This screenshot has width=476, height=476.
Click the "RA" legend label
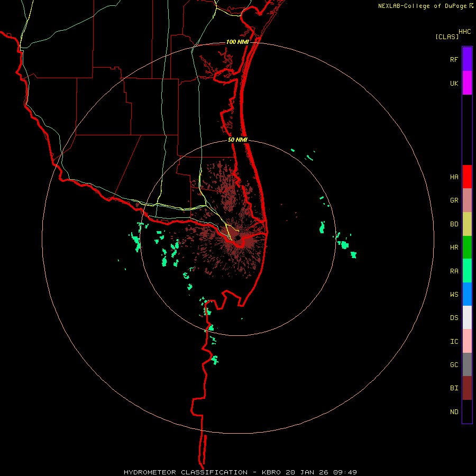click(454, 271)
